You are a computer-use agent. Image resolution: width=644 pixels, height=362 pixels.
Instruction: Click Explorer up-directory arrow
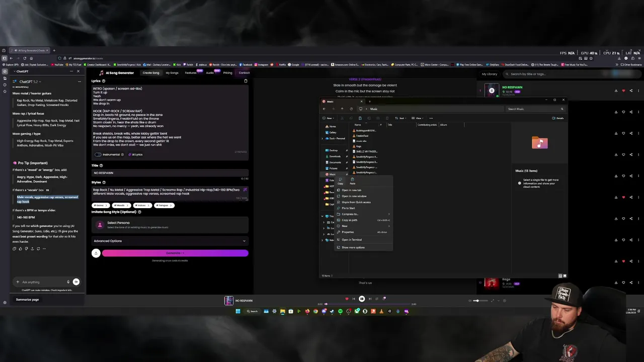point(342,109)
